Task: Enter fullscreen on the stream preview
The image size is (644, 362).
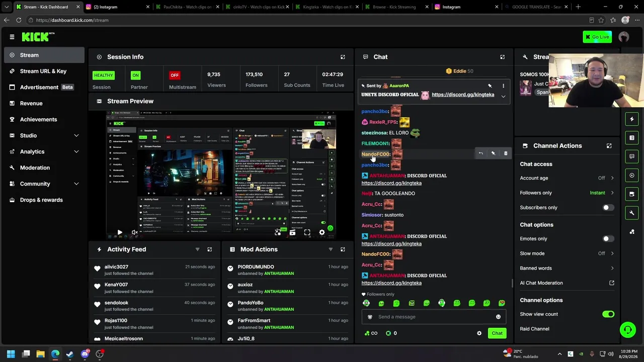Action: click(307, 232)
